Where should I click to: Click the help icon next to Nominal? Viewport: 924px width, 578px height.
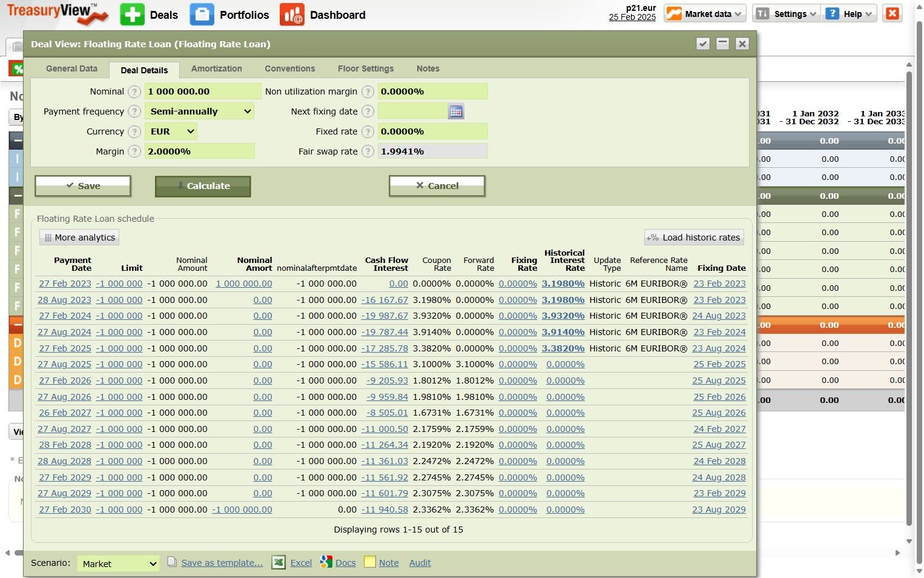click(134, 91)
